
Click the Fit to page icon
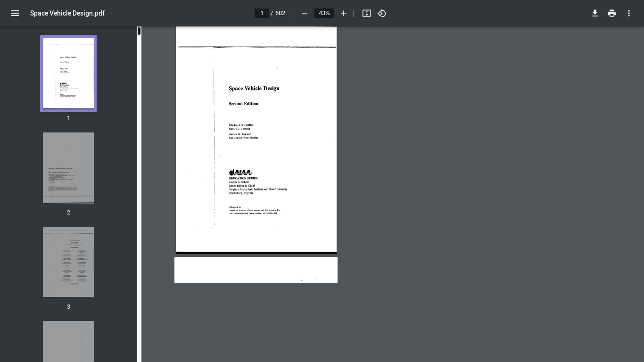(367, 13)
